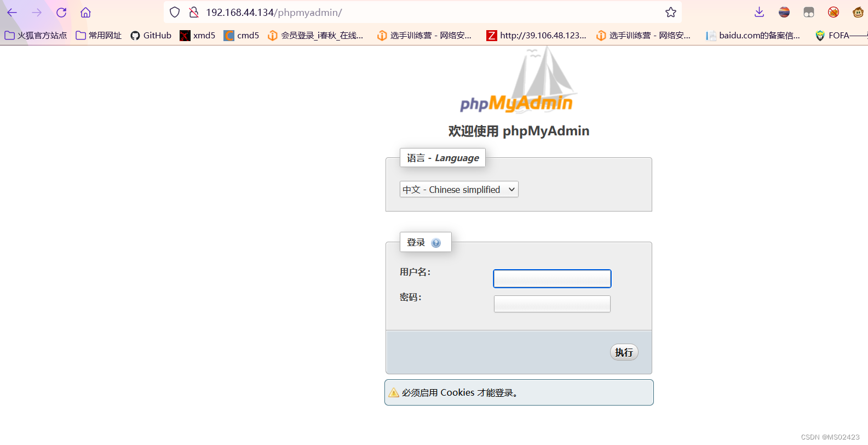
Task: Focus the 用户名 username field
Action: pyautogui.click(x=552, y=278)
